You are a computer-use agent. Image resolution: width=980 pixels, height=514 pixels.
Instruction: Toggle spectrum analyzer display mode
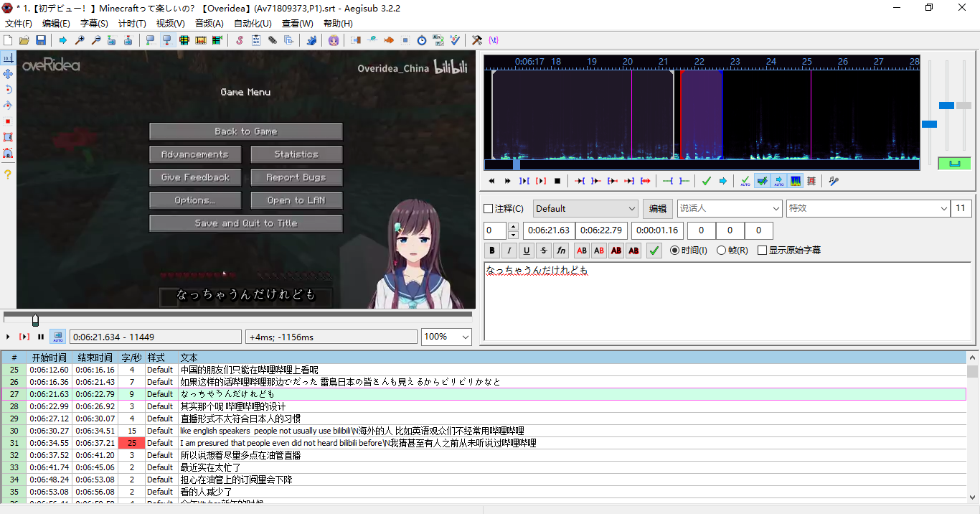tap(795, 181)
